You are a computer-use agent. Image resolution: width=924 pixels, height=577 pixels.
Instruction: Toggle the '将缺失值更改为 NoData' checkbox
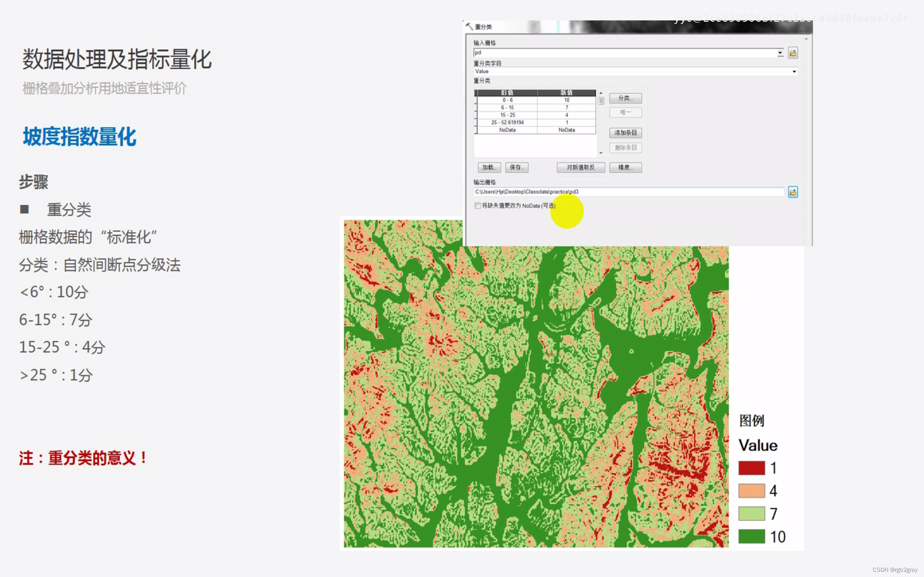477,206
